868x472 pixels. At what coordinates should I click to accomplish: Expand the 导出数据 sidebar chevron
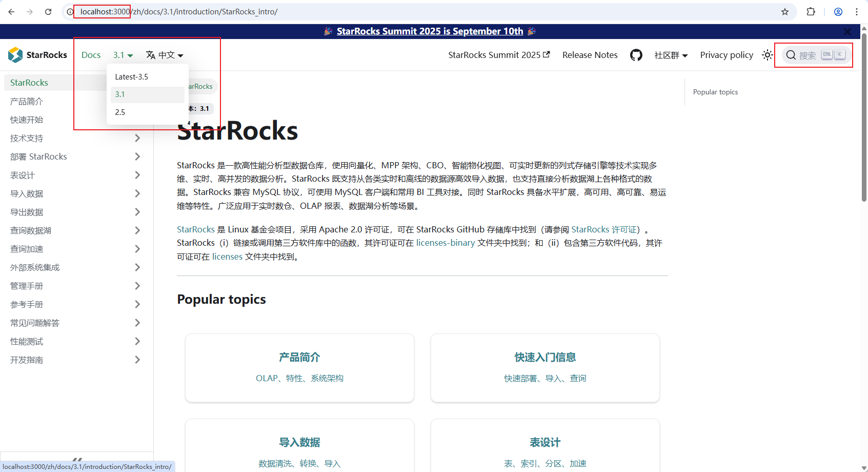pyautogui.click(x=137, y=212)
